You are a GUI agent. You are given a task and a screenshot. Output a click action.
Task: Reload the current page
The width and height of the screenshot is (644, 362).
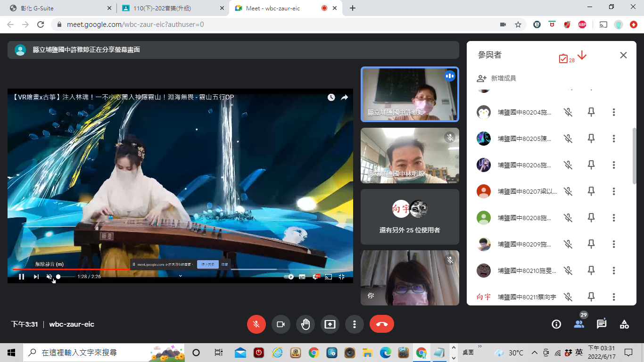[x=41, y=25]
